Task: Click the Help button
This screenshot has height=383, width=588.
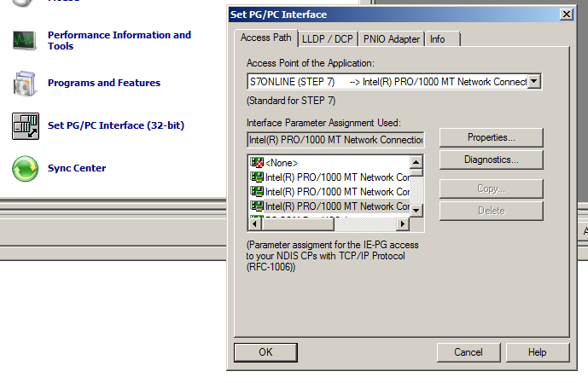Action: pyautogui.click(x=538, y=352)
